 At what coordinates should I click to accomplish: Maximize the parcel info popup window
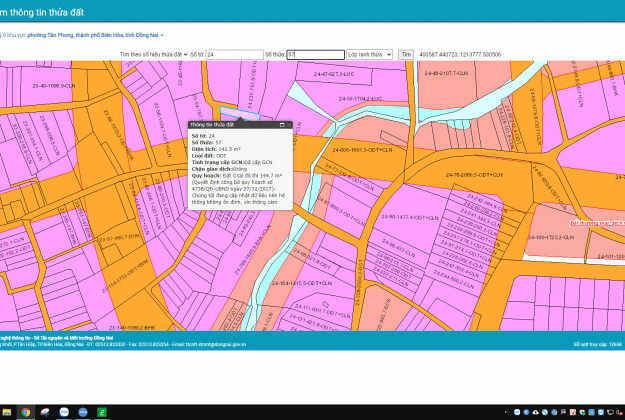click(x=282, y=125)
